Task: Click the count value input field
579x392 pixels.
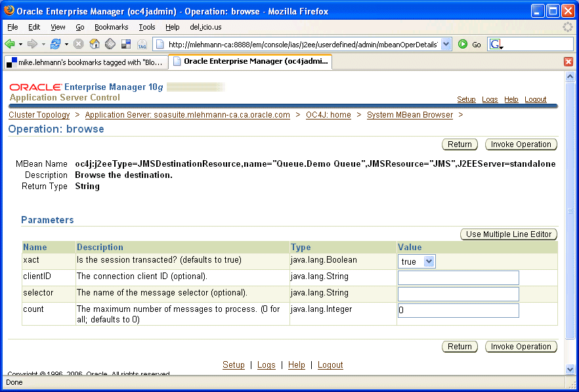Action: tap(458, 311)
